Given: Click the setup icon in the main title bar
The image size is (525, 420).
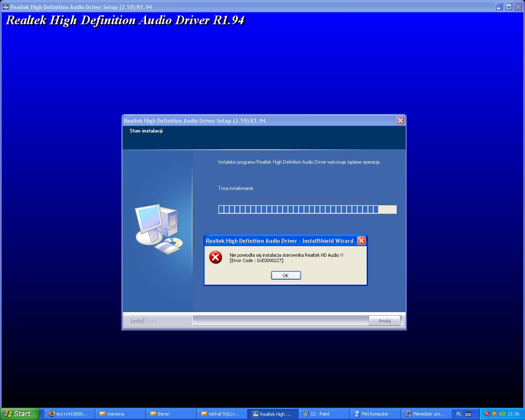Looking at the screenshot, I should tap(6, 7).
